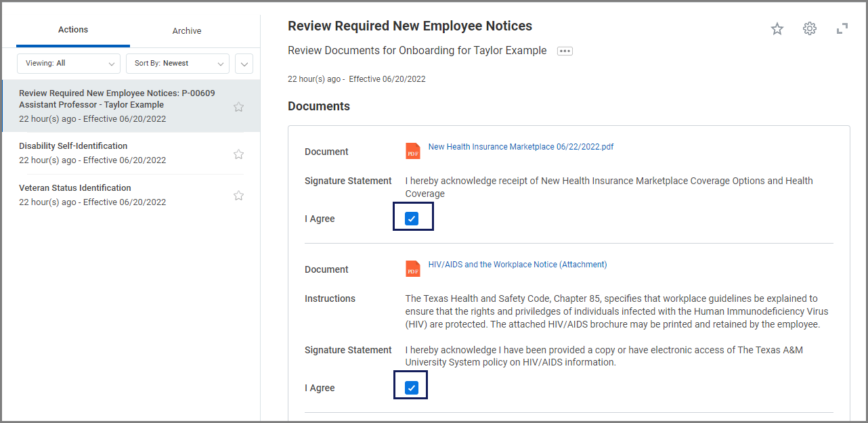Click the PDF icon for Health Insurance Marketplace
Viewport: 868px width, 423px height.
[x=412, y=151]
